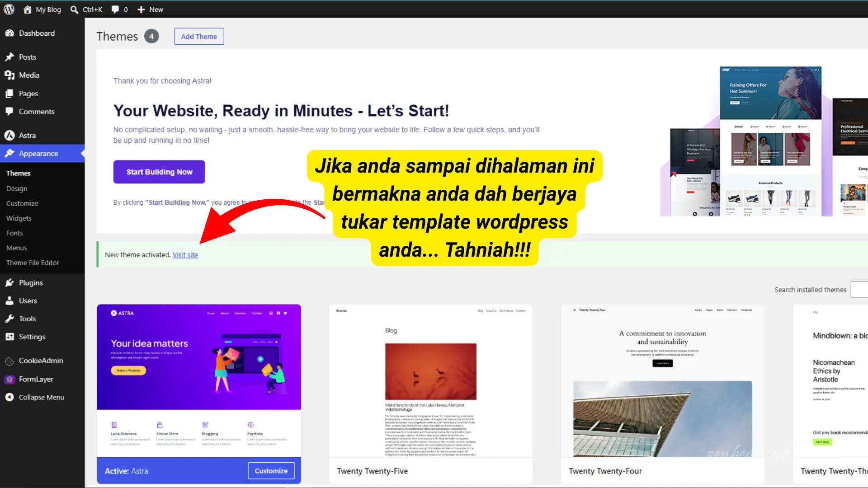This screenshot has width=868, height=488.
Task: Click the Add Theme button
Action: [x=199, y=36]
